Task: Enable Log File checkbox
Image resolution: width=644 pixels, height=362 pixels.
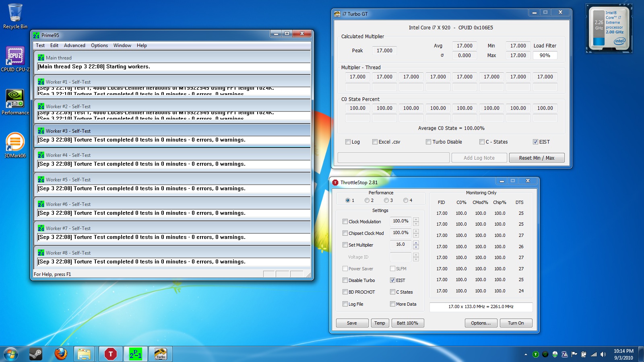Action: (x=345, y=304)
